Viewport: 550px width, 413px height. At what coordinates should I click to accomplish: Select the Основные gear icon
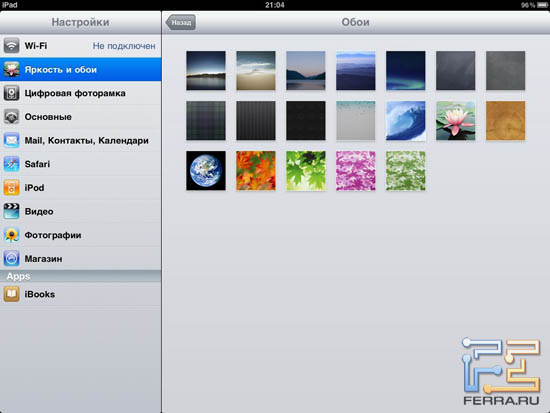[x=11, y=117]
